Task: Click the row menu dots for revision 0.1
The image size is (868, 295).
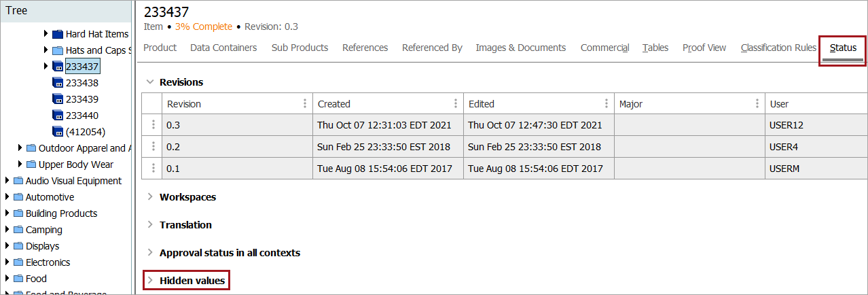Action: (x=153, y=169)
